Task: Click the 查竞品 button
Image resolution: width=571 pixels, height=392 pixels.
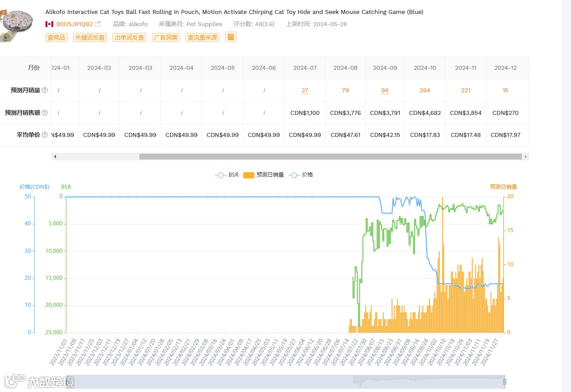Action: pyautogui.click(x=56, y=37)
